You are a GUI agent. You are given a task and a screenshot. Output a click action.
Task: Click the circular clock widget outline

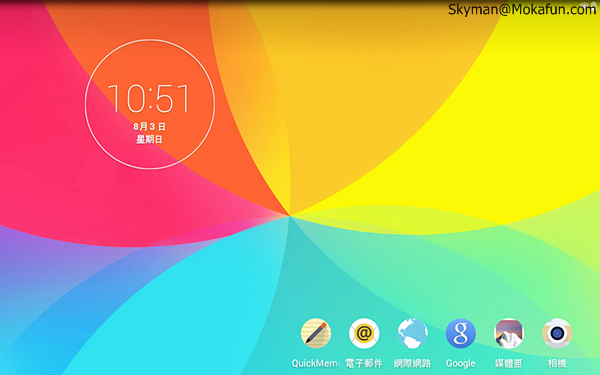click(150, 104)
